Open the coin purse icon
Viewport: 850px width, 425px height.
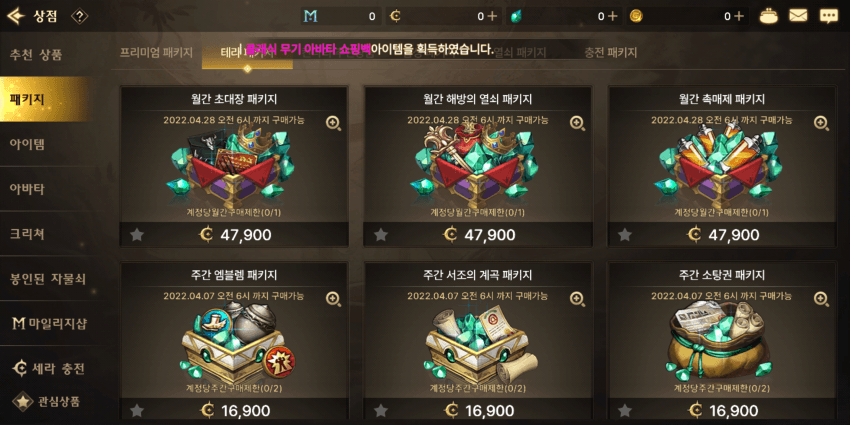click(x=768, y=16)
